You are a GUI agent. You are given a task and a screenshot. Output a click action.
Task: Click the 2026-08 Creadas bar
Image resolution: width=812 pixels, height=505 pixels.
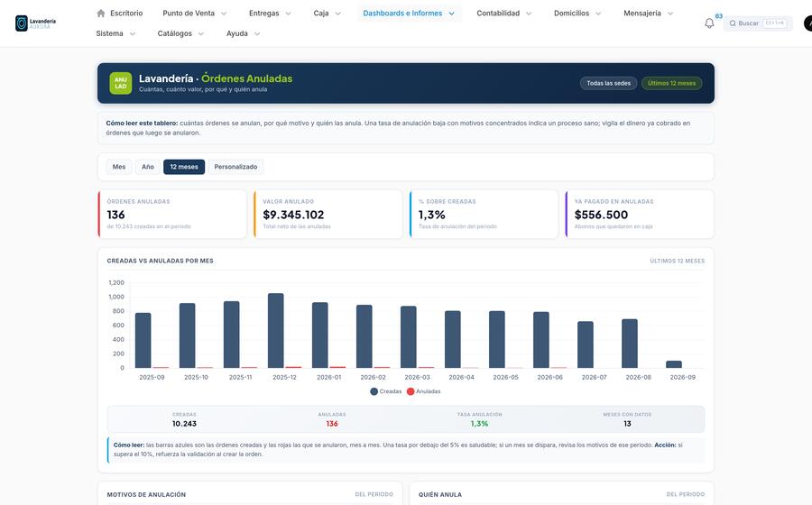click(630, 344)
